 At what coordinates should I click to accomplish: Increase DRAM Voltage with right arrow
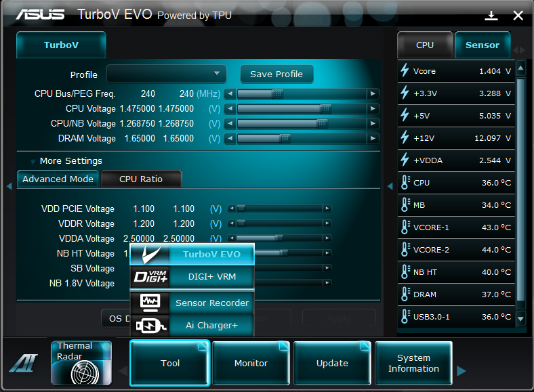[373, 139]
